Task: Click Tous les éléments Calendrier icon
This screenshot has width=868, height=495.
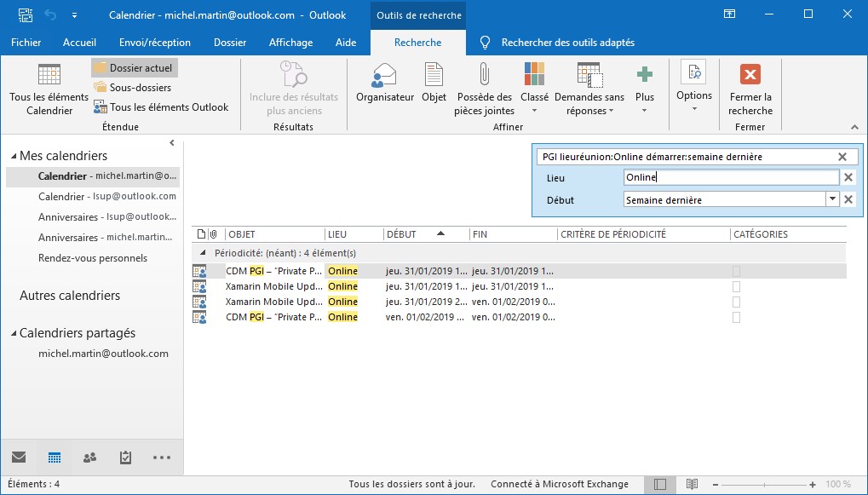Action: pyautogui.click(x=49, y=89)
